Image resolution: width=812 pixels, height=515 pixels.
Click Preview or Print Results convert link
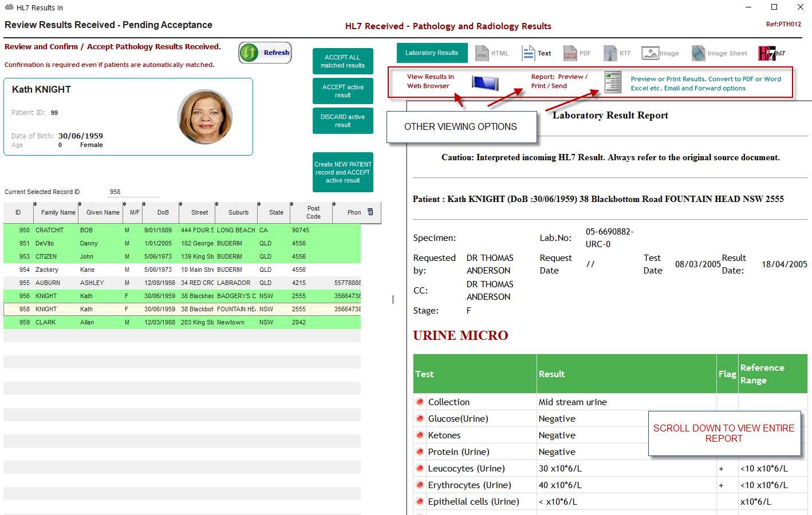point(705,84)
